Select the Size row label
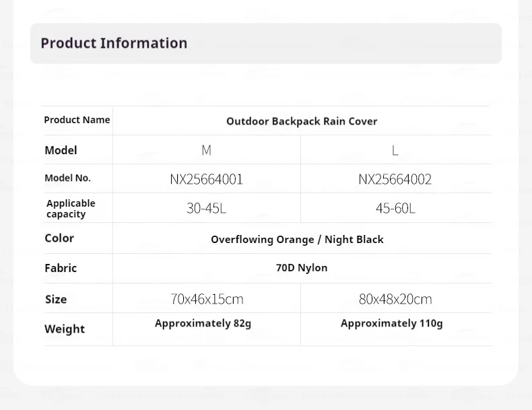 pos(56,299)
